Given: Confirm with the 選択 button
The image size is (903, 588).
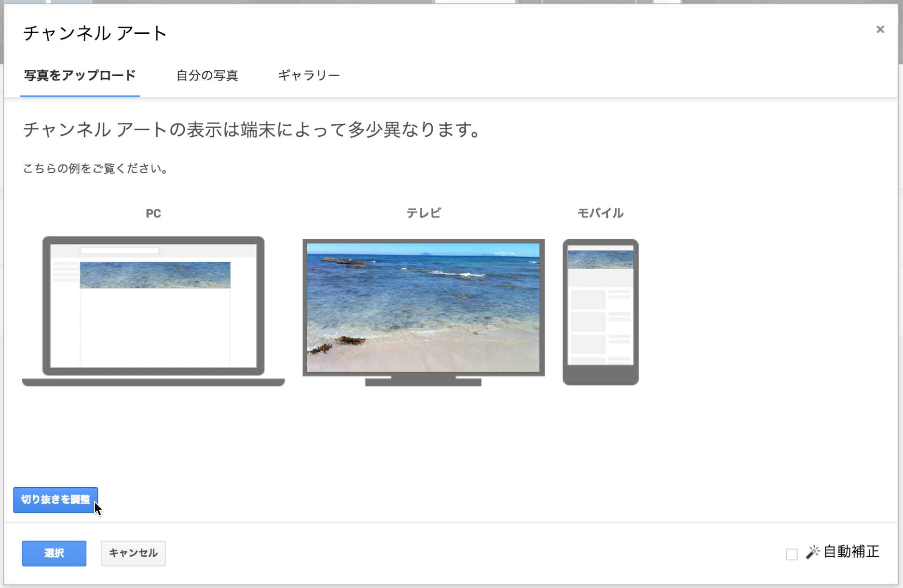Looking at the screenshot, I should click(54, 553).
